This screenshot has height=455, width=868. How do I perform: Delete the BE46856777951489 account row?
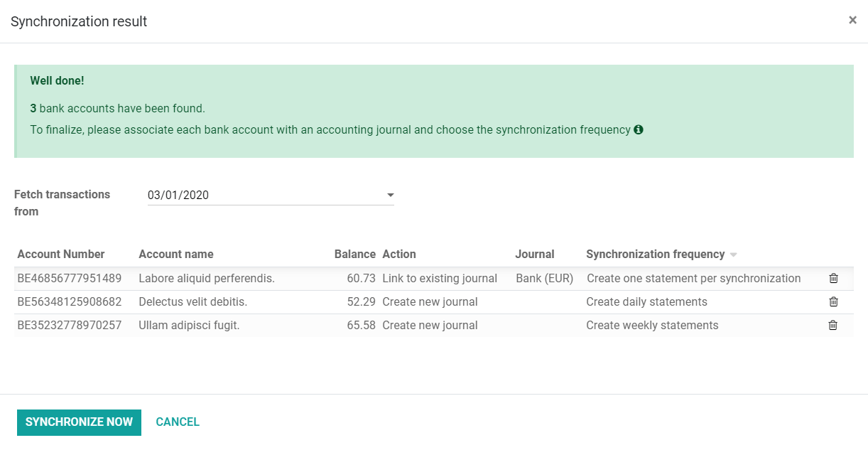pyautogui.click(x=834, y=278)
